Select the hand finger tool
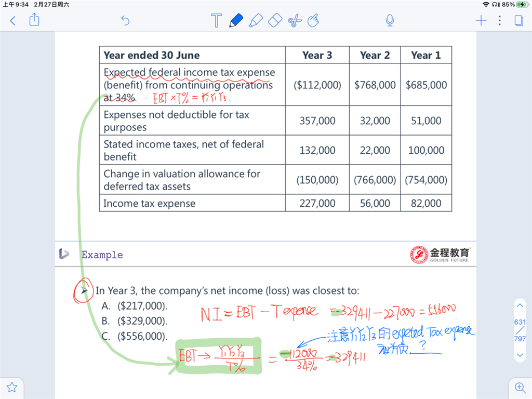The width and height of the screenshot is (532, 399). 313,20
